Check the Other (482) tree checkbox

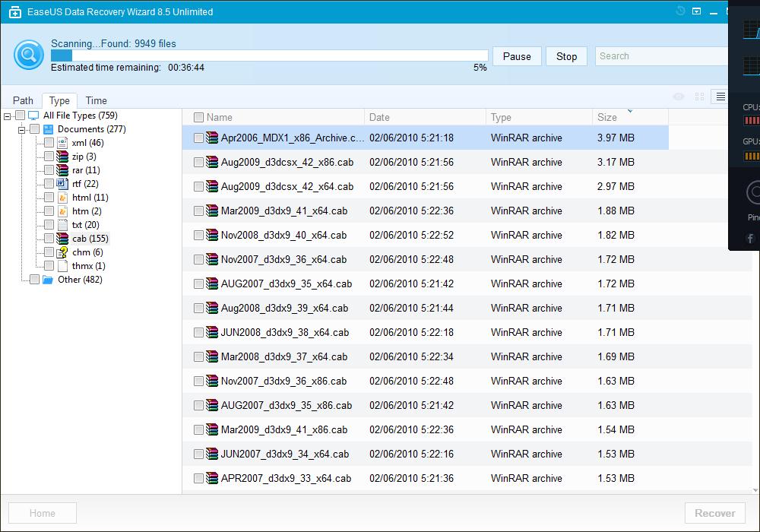pyautogui.click(x=34, y=280)
